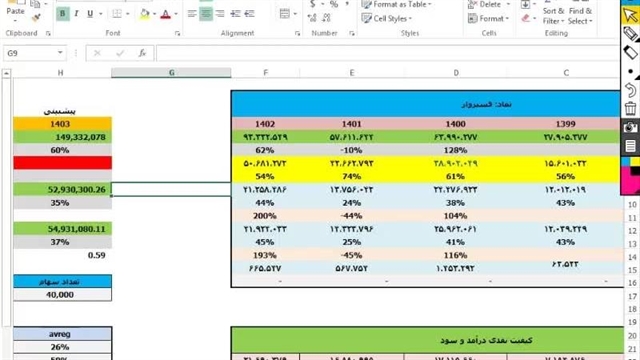The height and width of the screenshot is (360, 640).
Task: Click the fill color paint bucket icon
Action: pyautogui.click(x=144, y=14)
